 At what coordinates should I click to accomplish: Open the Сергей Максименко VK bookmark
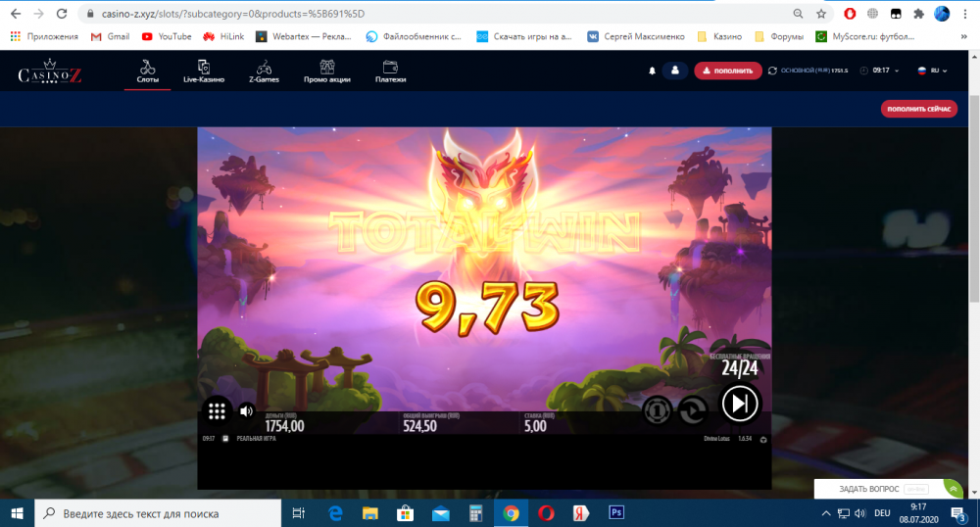coord(636,36)
